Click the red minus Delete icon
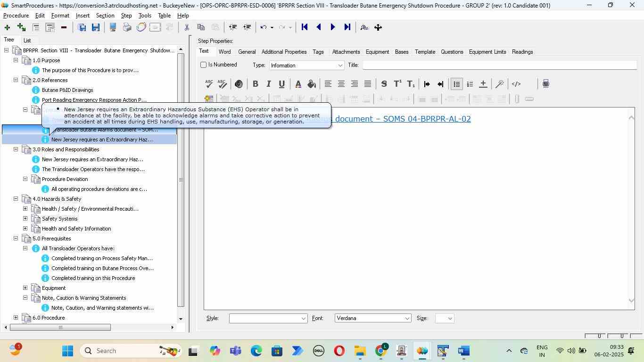Screen dimensions: 644x362 tap(64, 27)
